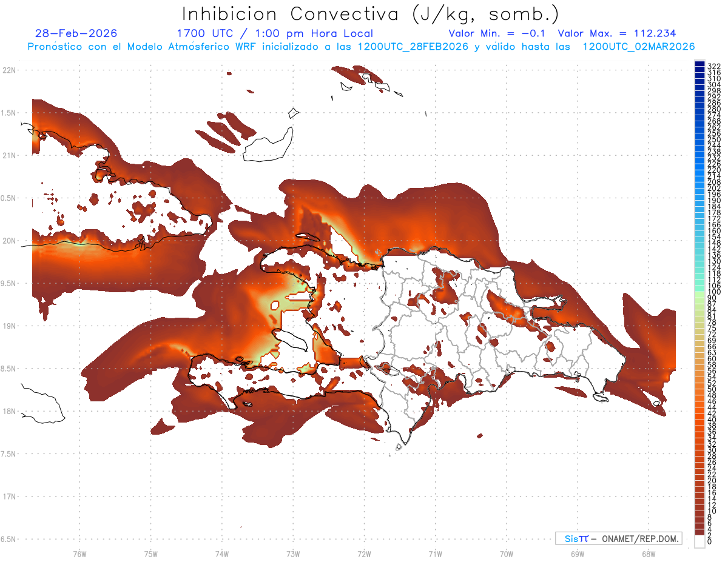728x562 pixels.
Task: Click the "17N" latitude label
Action: pyautogui.click(x=8, y=497)
